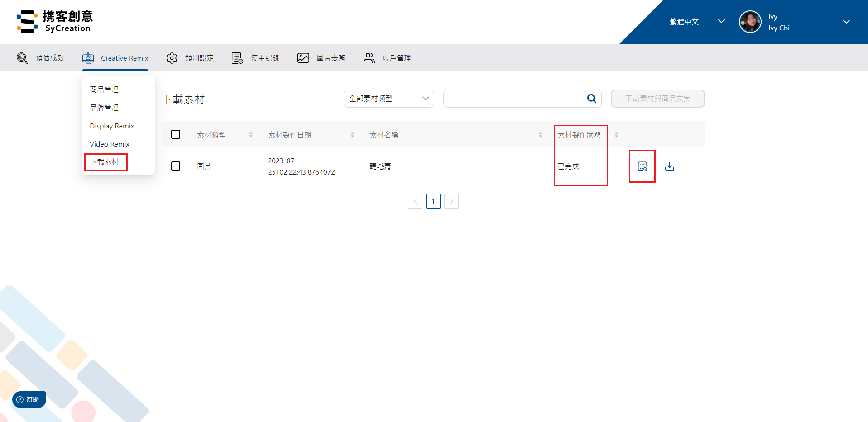The height and width of the screenshot is (422, 868).
Task: Click the 素材名稱 column header
Action: (x=384, y=135)
